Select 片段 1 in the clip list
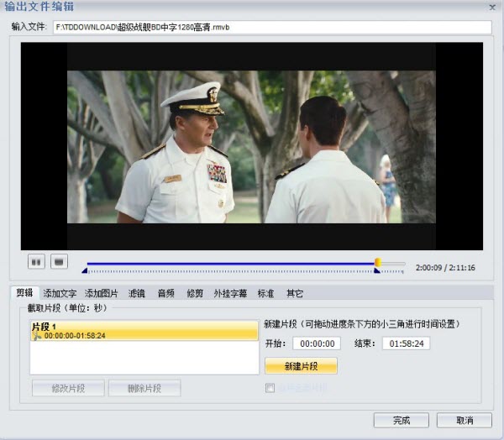The height and width of the screenshot is (440, 504). point(144,330)
